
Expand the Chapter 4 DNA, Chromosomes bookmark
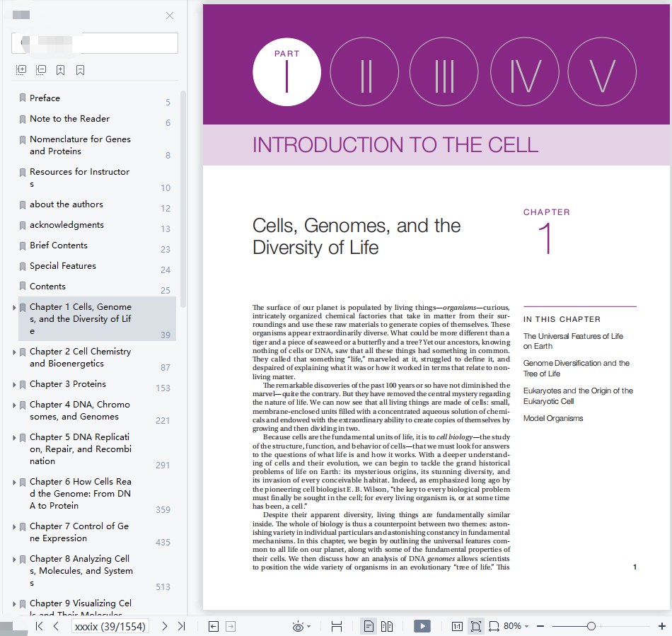pos(14,405)
